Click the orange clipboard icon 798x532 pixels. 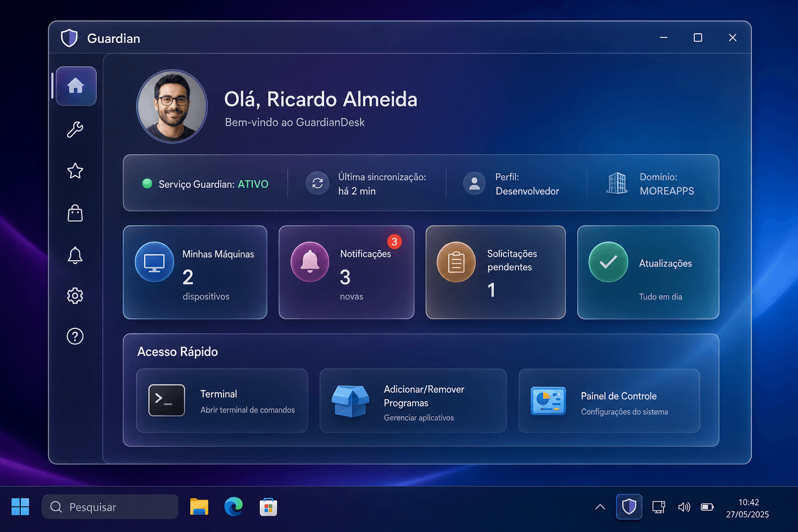tap(456, 262)
